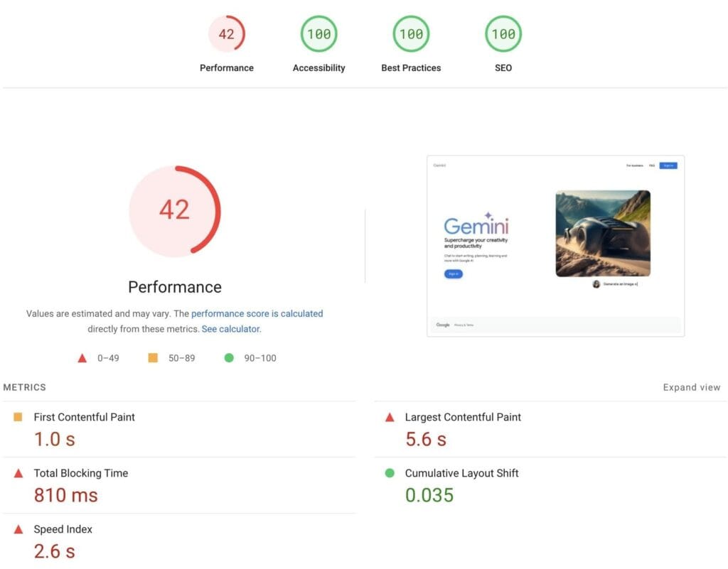Open the Accessibility category label

[319, 67]
